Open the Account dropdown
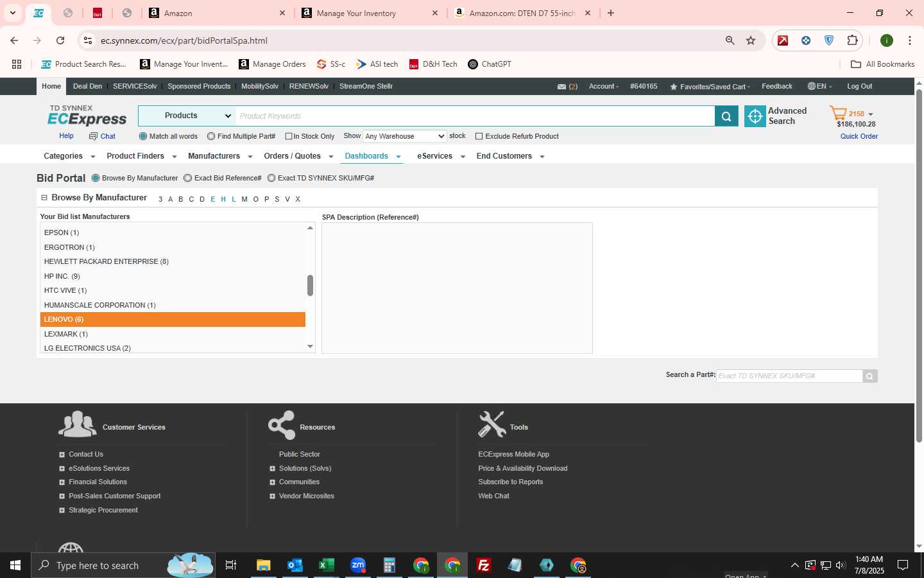Image resolution: width=924 pixels, height=578 pixels. pos(603,86)
